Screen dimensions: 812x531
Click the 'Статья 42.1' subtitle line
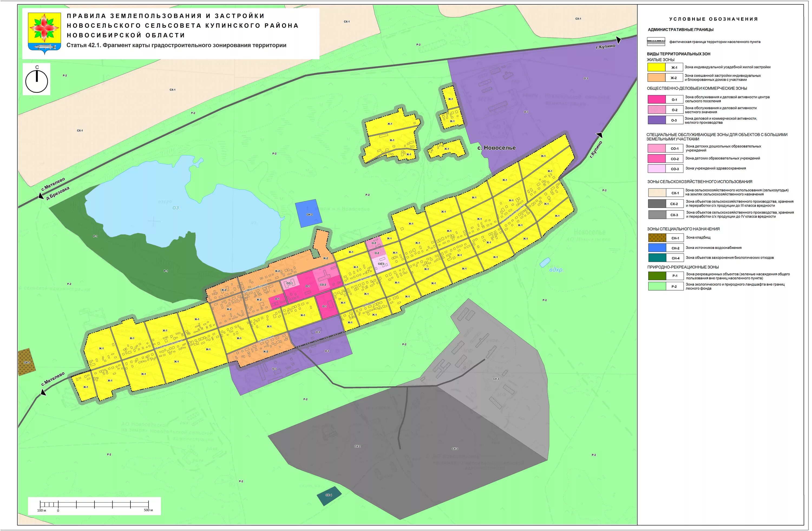pos(176,45)
